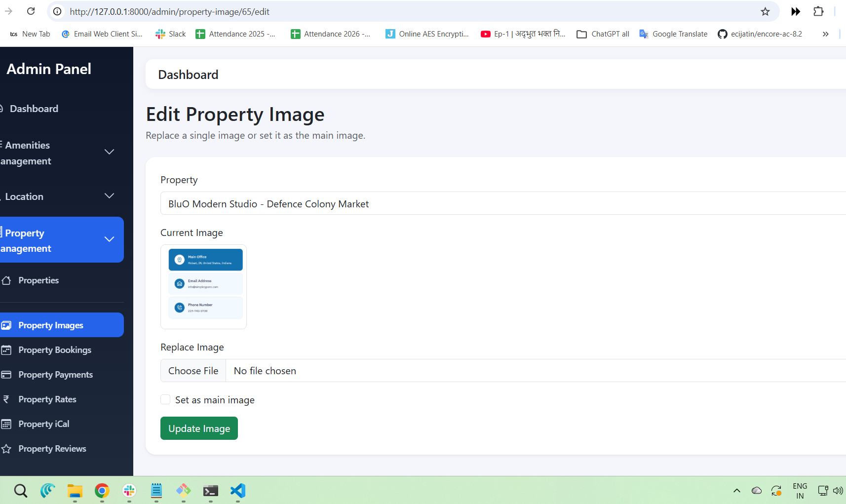Screen dimensions: 846x504
Task: Click the Property Reviews star icon
Action: click(x=6, y=449)
